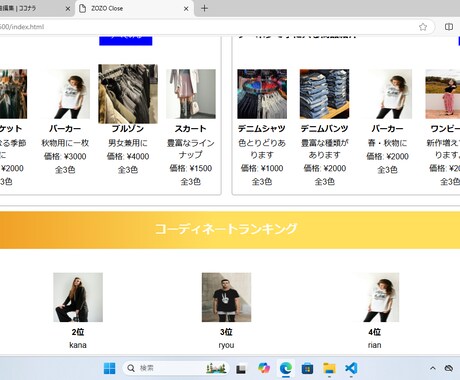
Task: Click the kana username
Action: click(78, 345)
